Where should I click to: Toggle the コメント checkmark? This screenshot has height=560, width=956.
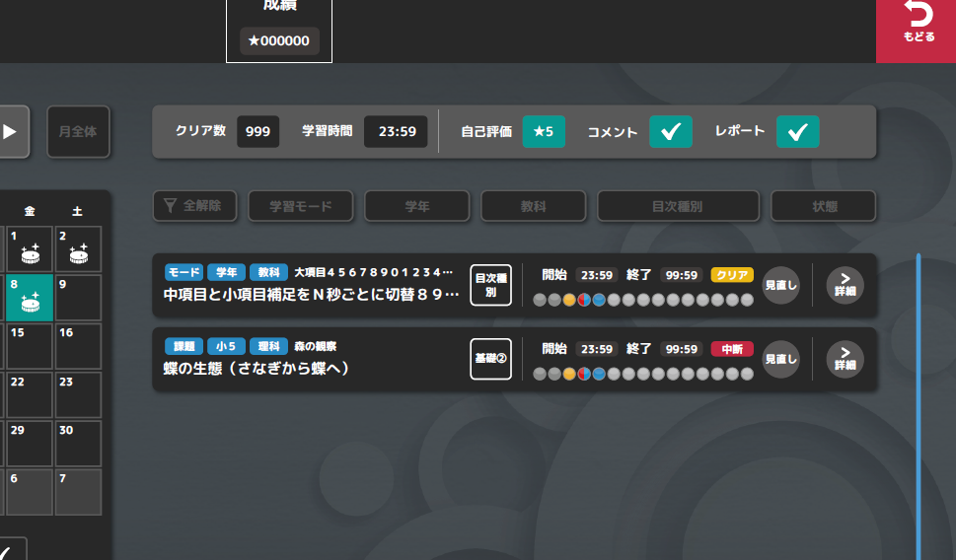[x=671, y=132]
